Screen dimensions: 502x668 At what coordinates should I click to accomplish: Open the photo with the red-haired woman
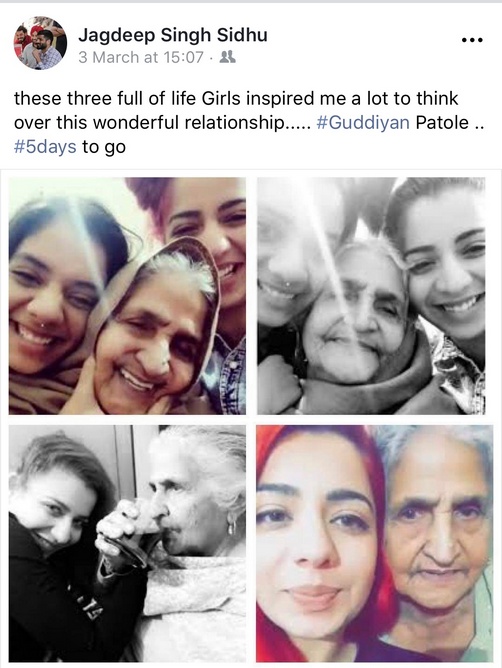[x=375, y=543]
